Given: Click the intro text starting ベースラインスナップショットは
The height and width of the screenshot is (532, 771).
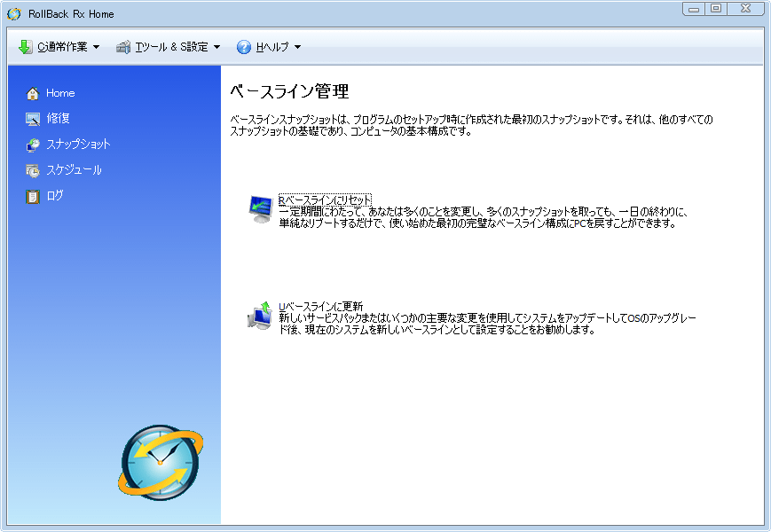Looking at the screenshot, I should (471, 125).
